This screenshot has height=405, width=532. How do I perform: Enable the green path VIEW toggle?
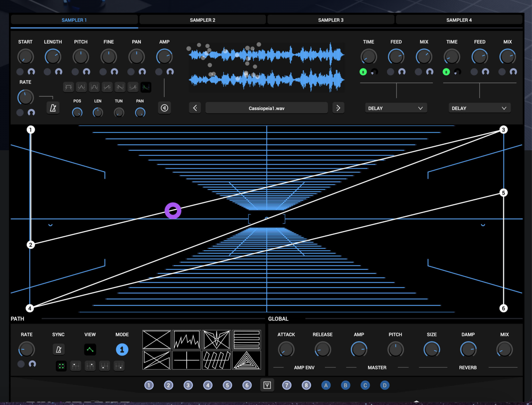pyautogui.click(x=90, y=349)
